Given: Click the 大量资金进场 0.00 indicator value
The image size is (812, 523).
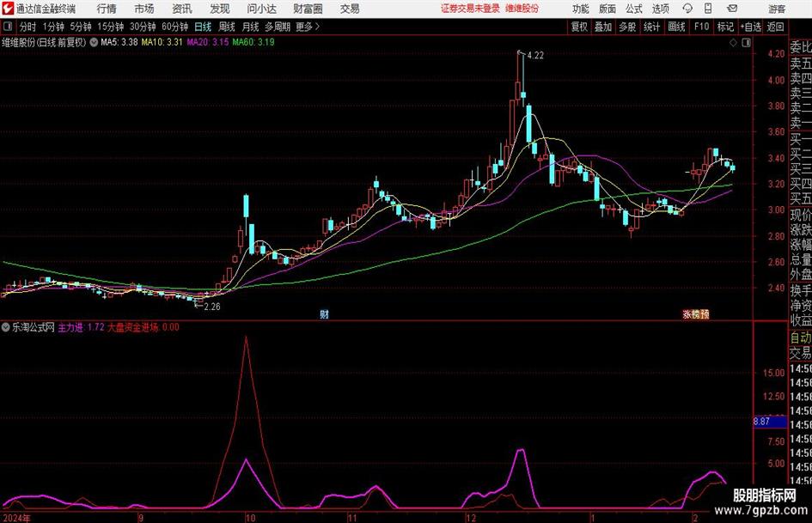Looking at the screenshot, I should 143,327.
